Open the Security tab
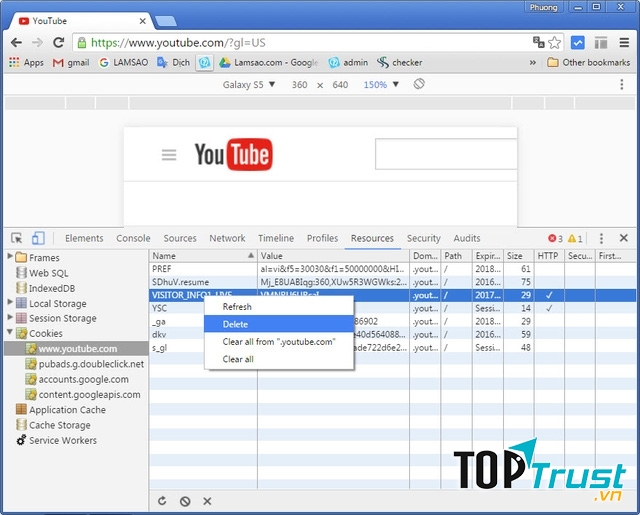 coord(424,238)
